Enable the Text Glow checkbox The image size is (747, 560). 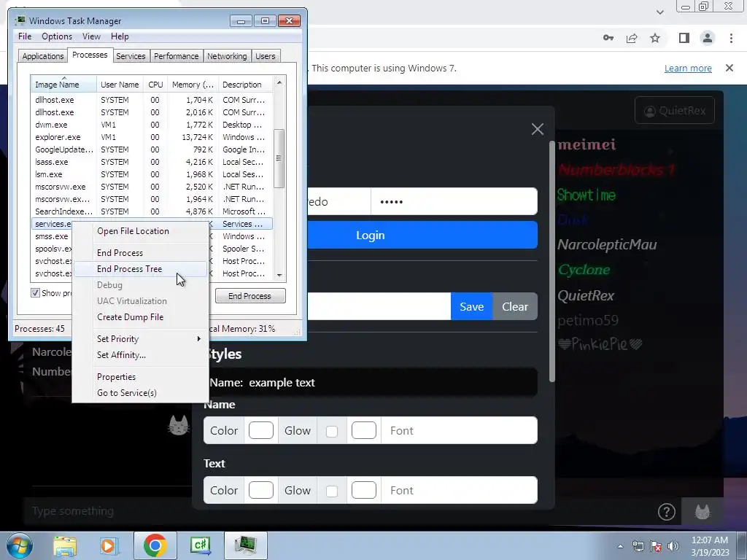pos(332,491)
